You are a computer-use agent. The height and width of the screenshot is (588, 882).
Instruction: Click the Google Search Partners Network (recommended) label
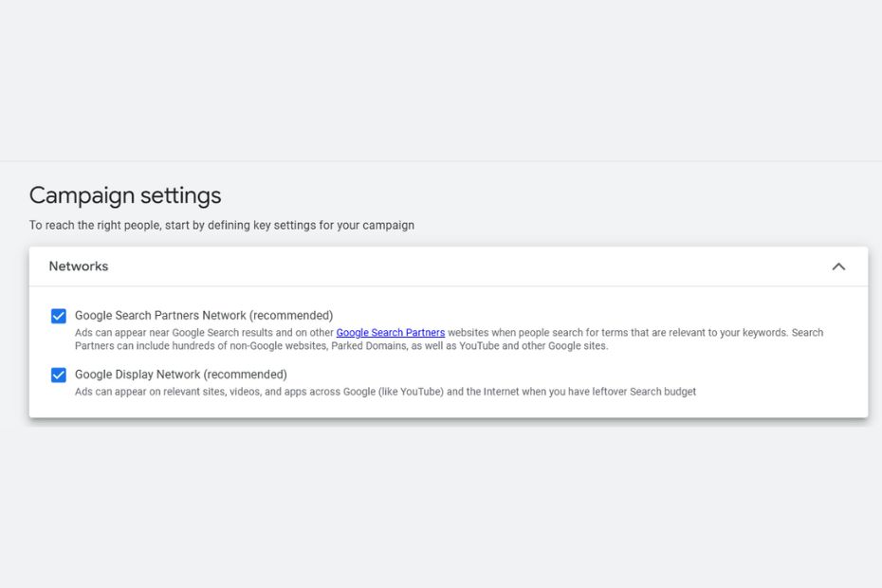pos(204,316)
